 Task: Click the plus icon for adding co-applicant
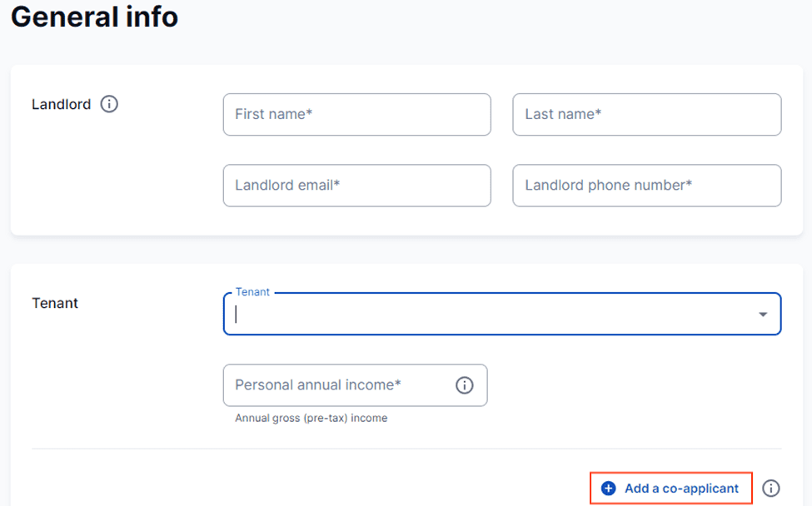pyautogui.click(x=609, y=489)
